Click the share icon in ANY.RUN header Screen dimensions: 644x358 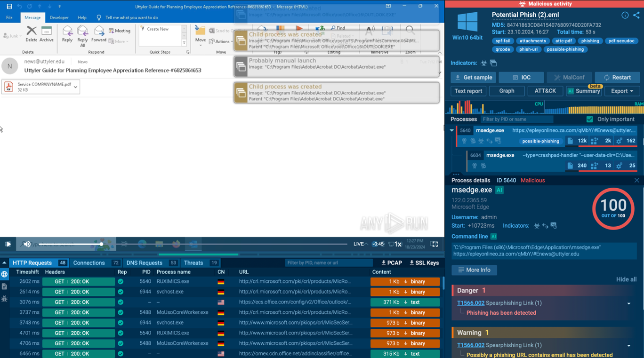(x=636, y=15)
